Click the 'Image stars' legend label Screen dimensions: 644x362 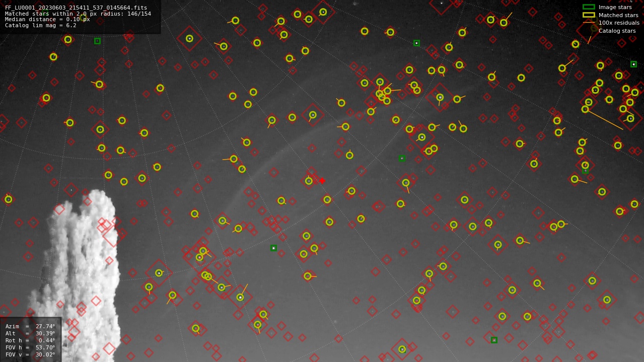pos(615,7)
